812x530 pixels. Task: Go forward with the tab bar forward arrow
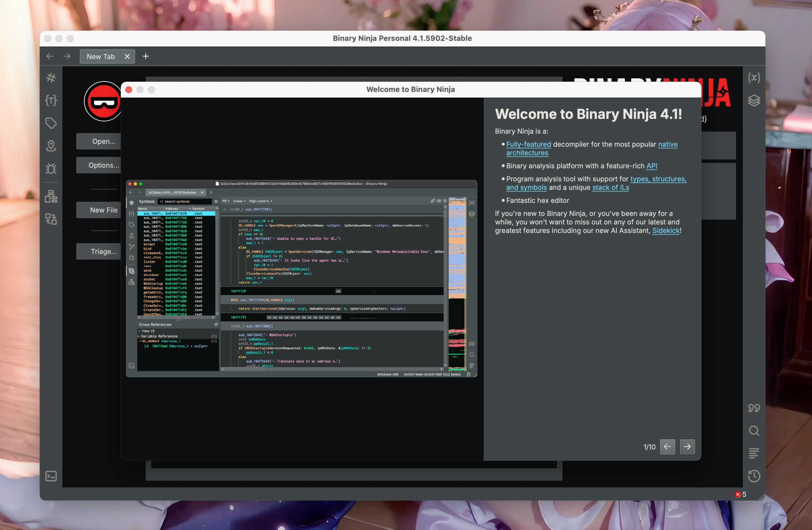tap(67, 56)
